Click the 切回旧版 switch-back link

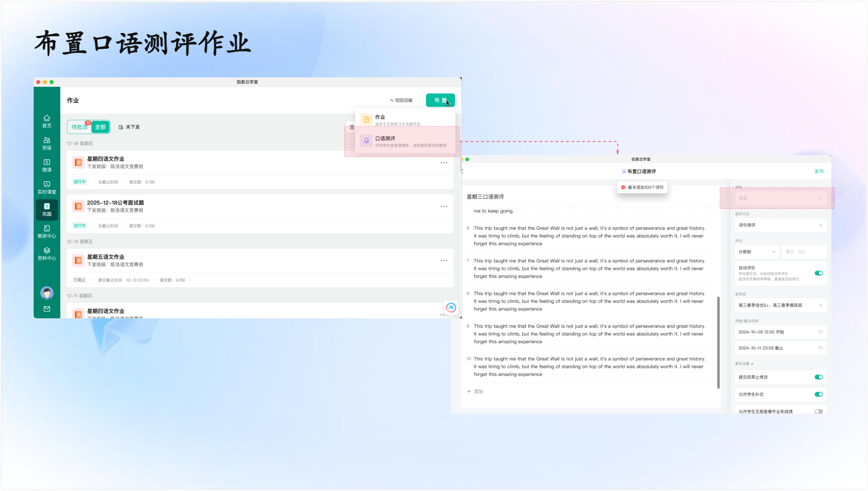pos(401,100)
